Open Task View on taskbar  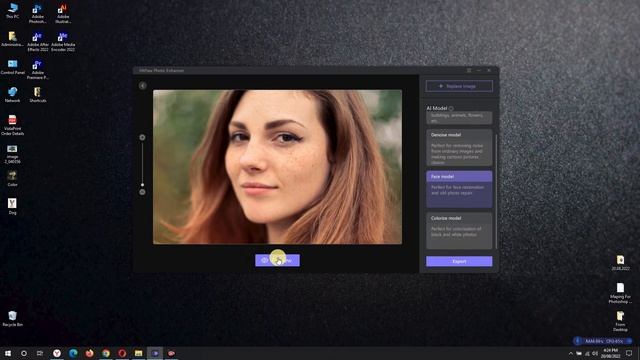pyautogui.click(x=40, y=353)
